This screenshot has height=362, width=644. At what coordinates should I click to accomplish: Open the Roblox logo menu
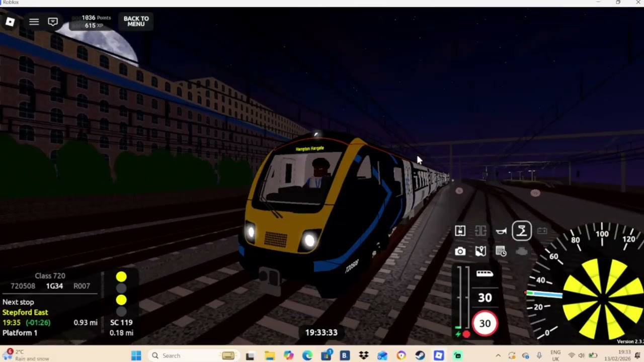click(10, 22)
